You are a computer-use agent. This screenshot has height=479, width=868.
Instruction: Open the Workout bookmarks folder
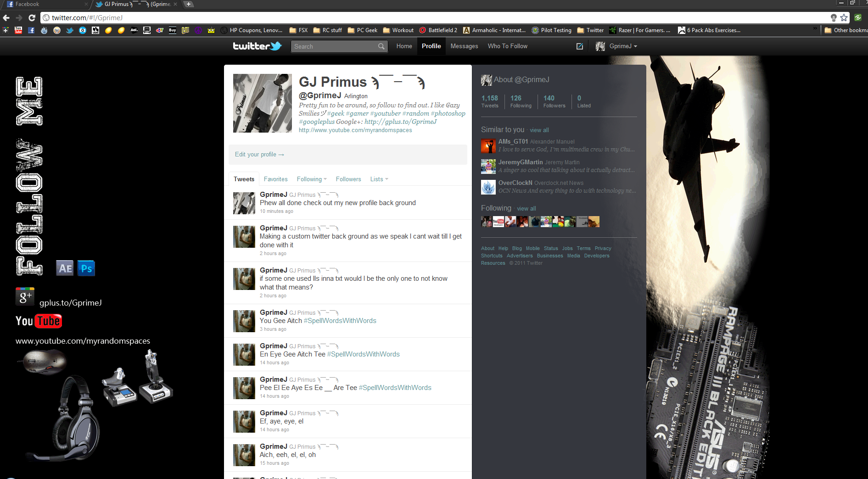(398, 30)
